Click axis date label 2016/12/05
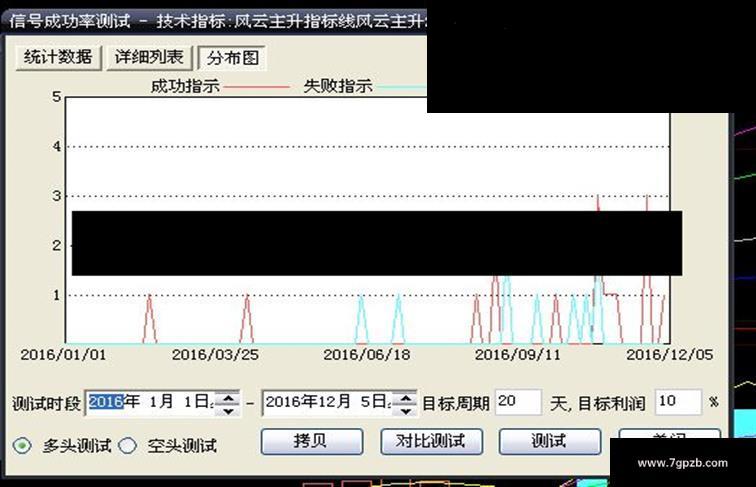Viewport: 756px width, 487px height. 669,355
